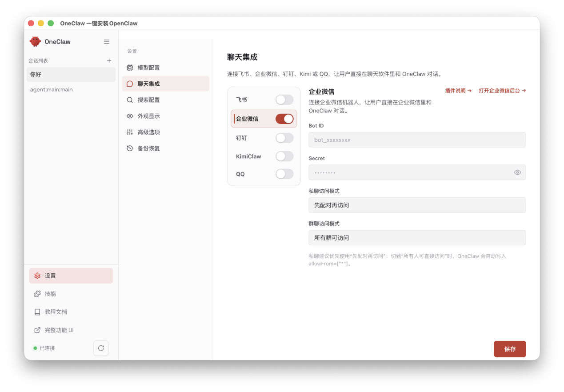Click the hamburger menu beside OneClaw logo

pyautogui.click(x=107, y=41)
